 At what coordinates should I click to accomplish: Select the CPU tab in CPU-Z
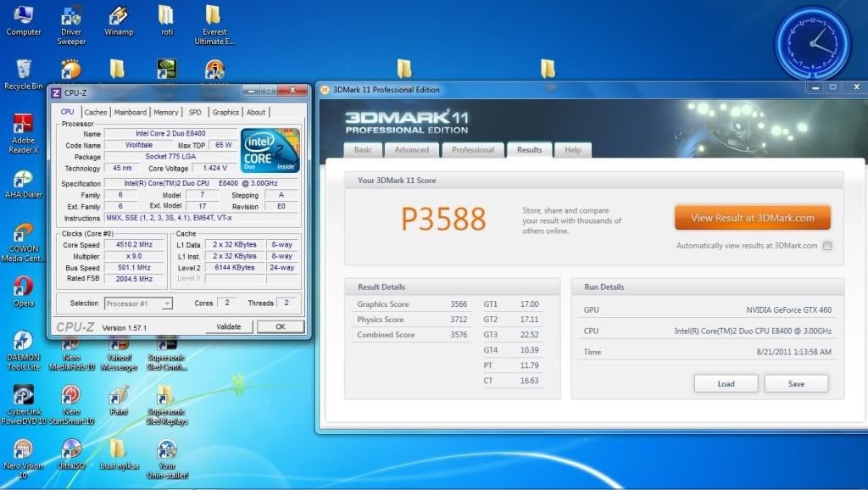tap(68, 111)
